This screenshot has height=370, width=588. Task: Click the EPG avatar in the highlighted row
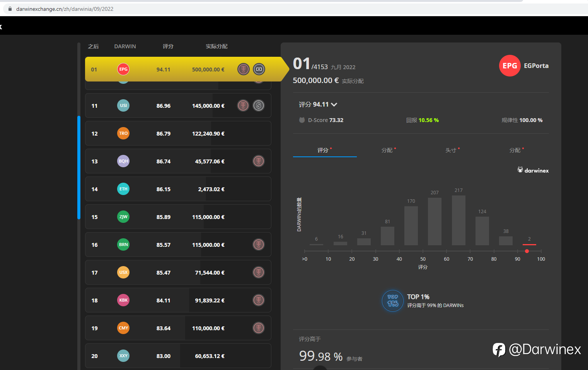tap(123, 69)
